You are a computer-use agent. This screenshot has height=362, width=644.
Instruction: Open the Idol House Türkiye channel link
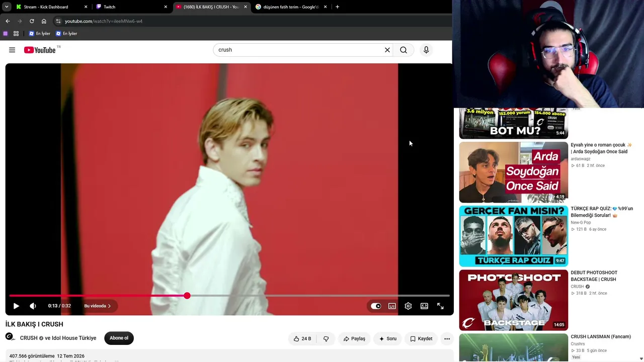[x=74, y=338]
